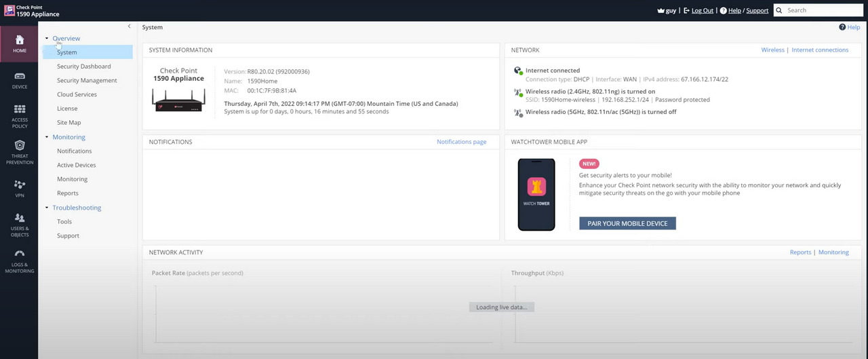Screen dimensions: 868x359
Task: Open the Threat Prevention shield icon
Action: click(19, 145)
